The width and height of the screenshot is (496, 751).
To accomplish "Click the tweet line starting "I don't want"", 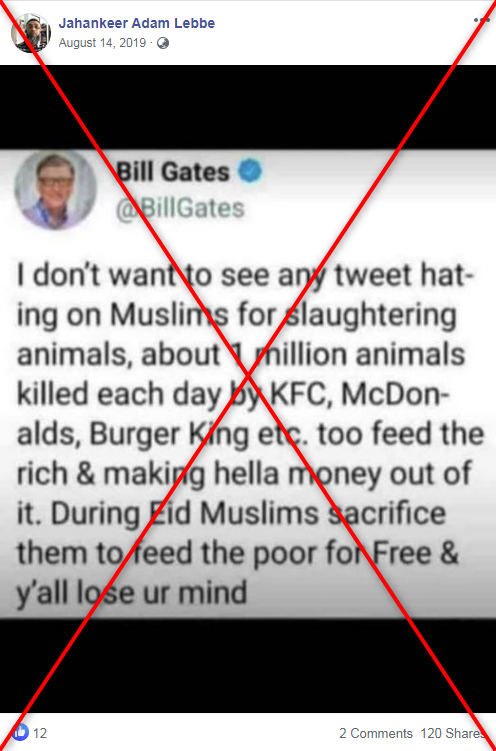I will [246, 276].
